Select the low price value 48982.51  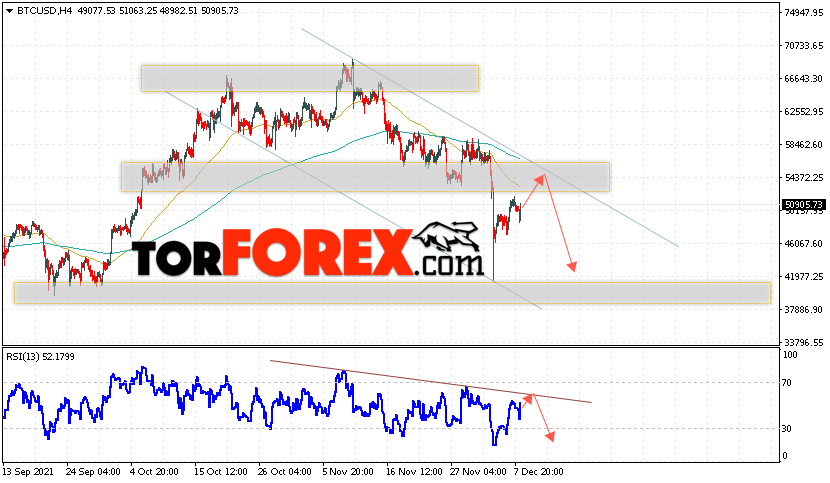[x=178, y=11]
